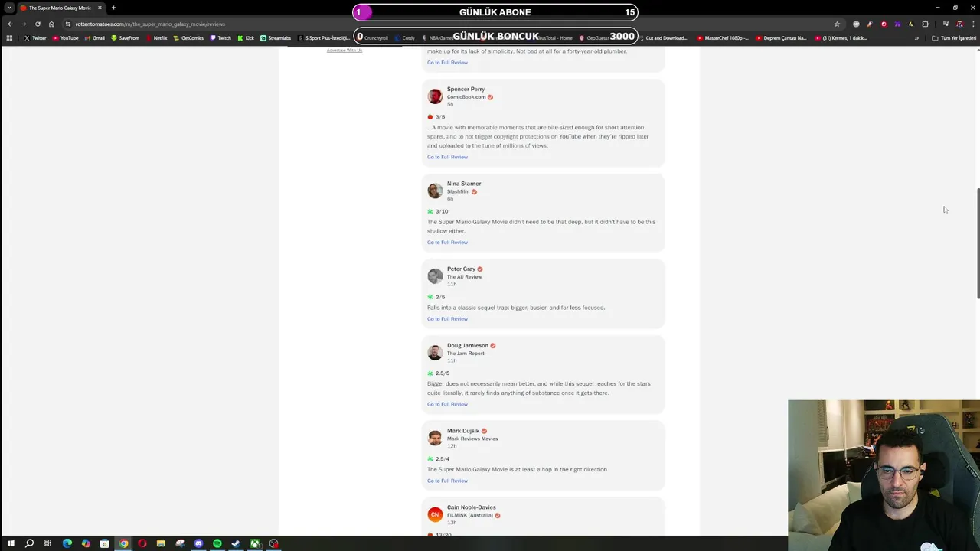
Task: Open the Twitch bookmark
Action: (220, 37)
